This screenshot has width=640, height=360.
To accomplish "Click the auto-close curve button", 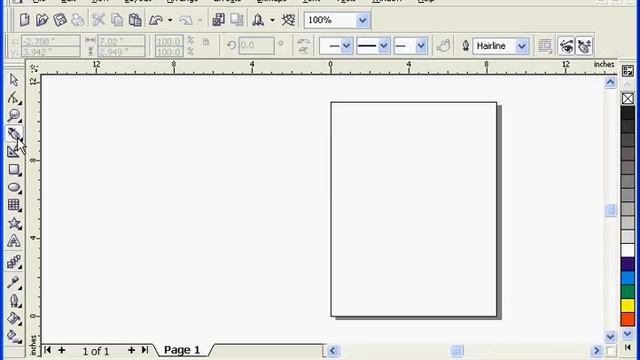I will (x=443, y=46).
